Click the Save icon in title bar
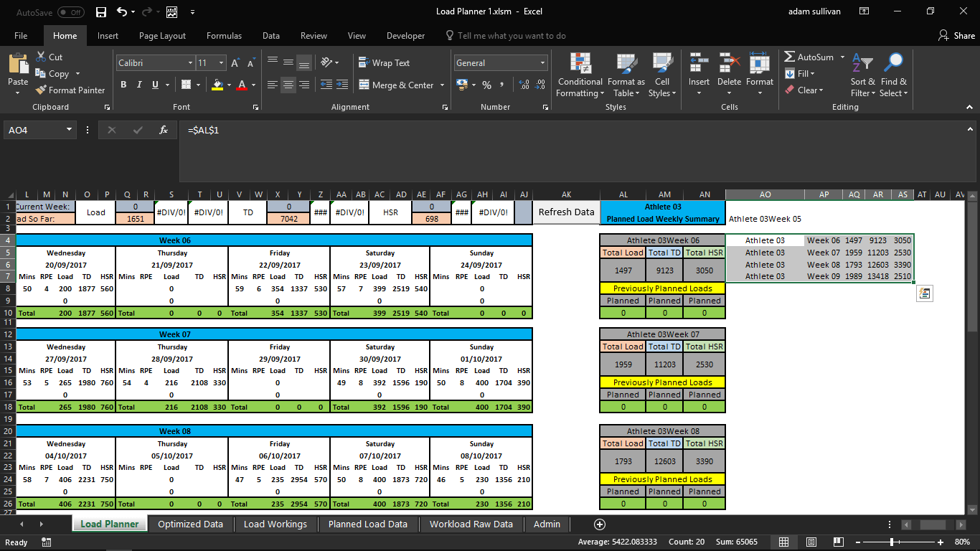This screenshot has height=551, width=980. click(x=100, y=11)
